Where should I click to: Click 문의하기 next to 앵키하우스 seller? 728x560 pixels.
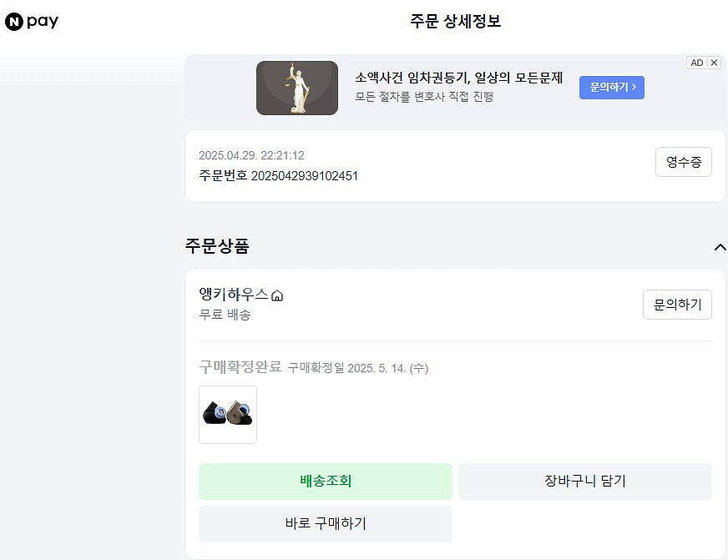click(x=677, y=305)
